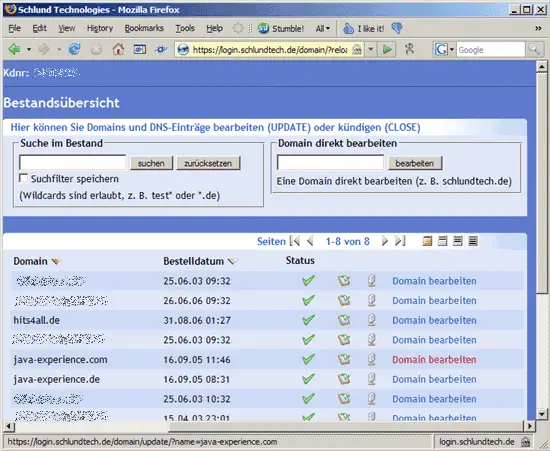Open the View menu

tap(67, 28)
